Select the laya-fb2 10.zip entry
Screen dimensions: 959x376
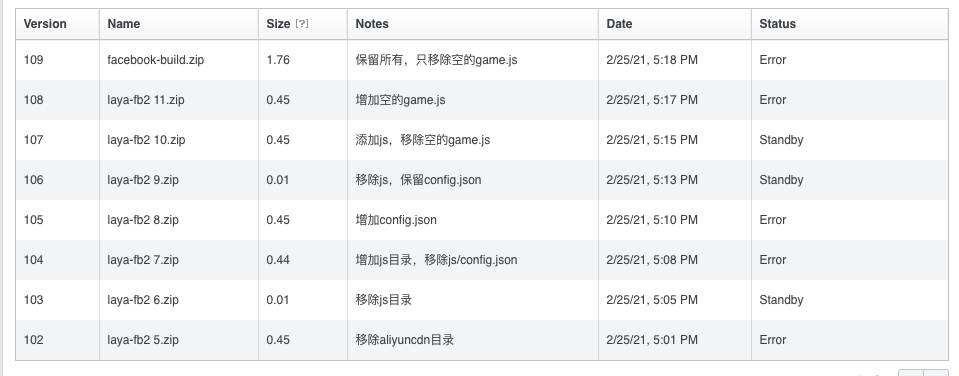pyautogui.click(x=146, y=140)
